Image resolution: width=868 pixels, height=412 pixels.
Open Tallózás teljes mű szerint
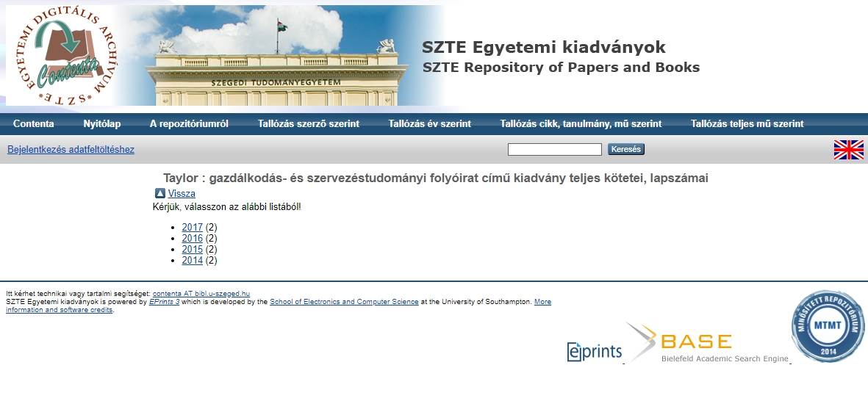click(x=747, y=124)
